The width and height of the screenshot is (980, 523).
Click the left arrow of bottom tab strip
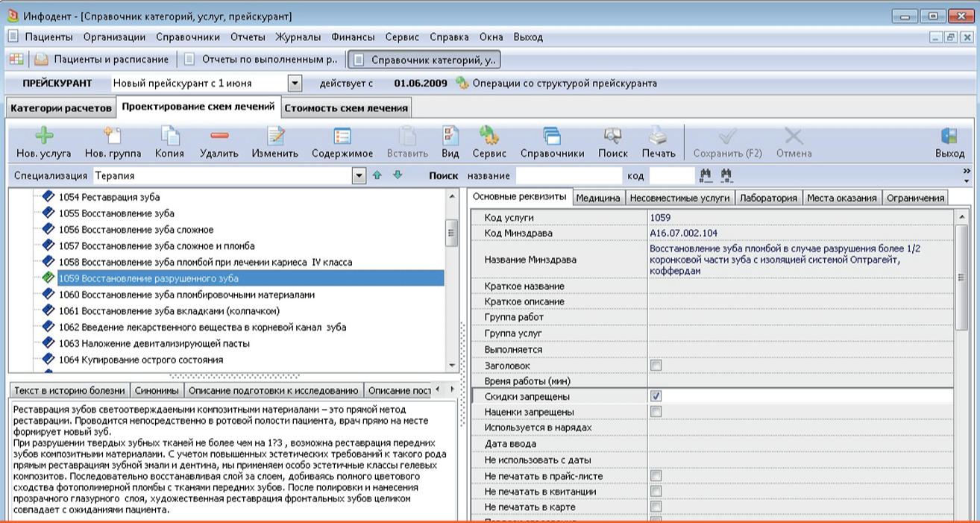tap(439, 389)
